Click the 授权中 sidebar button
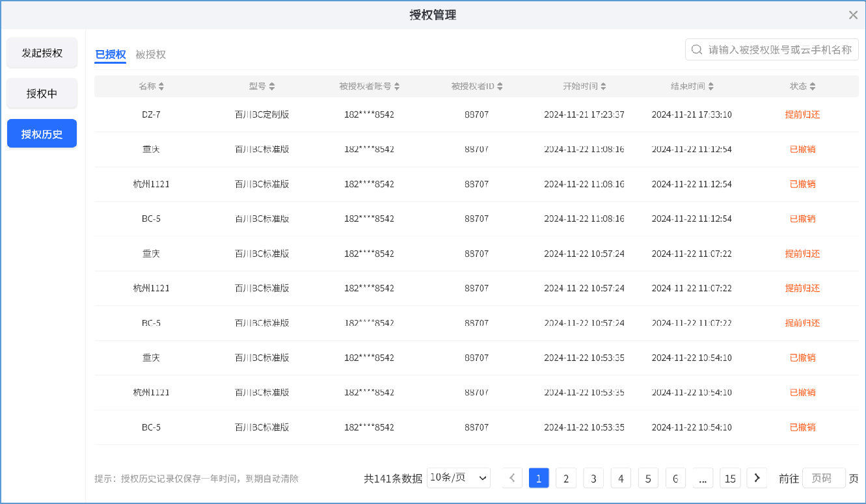The width and height of the screenshot is (866, 504). tap(42, 94)
